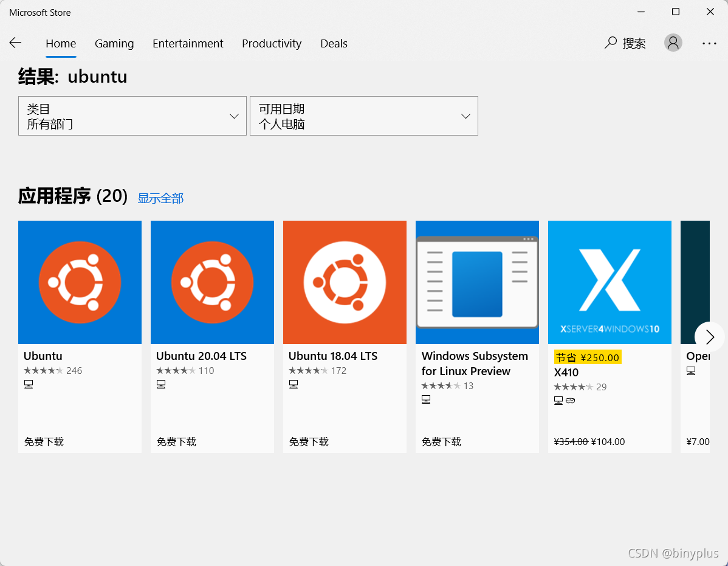Expand the 类目 category dropdown
The width and height of the screenshot is (728, 566).
(x=132, y=116)
